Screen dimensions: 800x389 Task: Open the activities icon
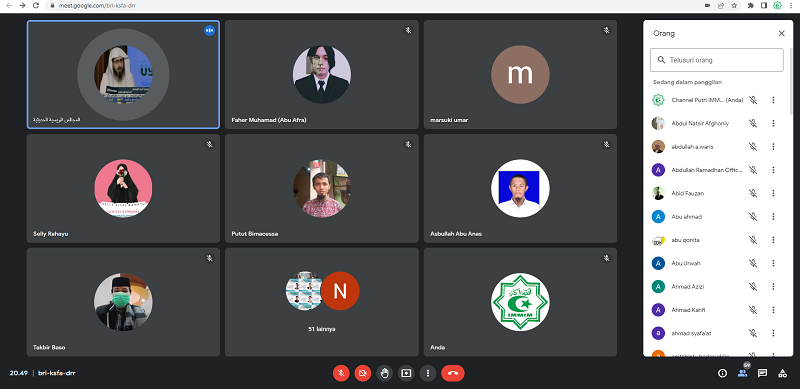click(x=782, y=373)
